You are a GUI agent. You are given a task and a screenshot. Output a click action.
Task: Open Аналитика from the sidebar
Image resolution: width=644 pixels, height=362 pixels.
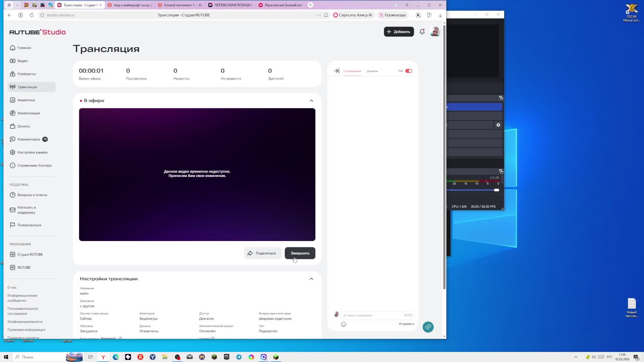tap(26, 100)
